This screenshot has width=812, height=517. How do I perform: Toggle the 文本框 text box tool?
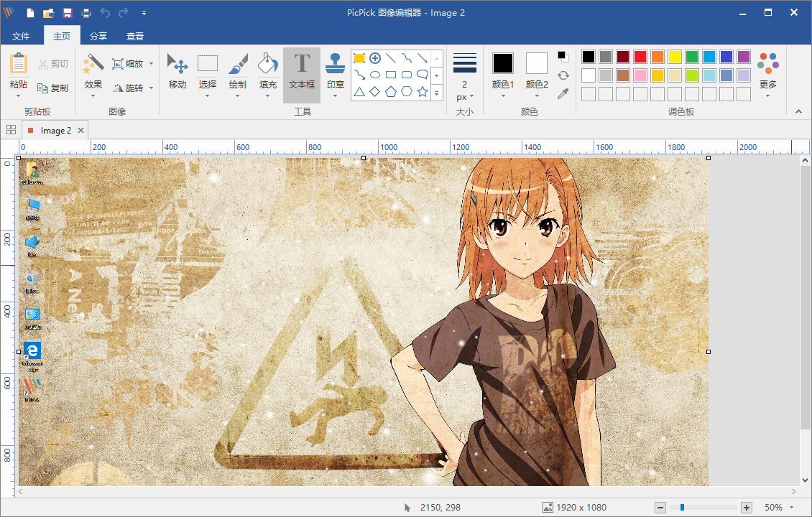(x=302, y=75)
